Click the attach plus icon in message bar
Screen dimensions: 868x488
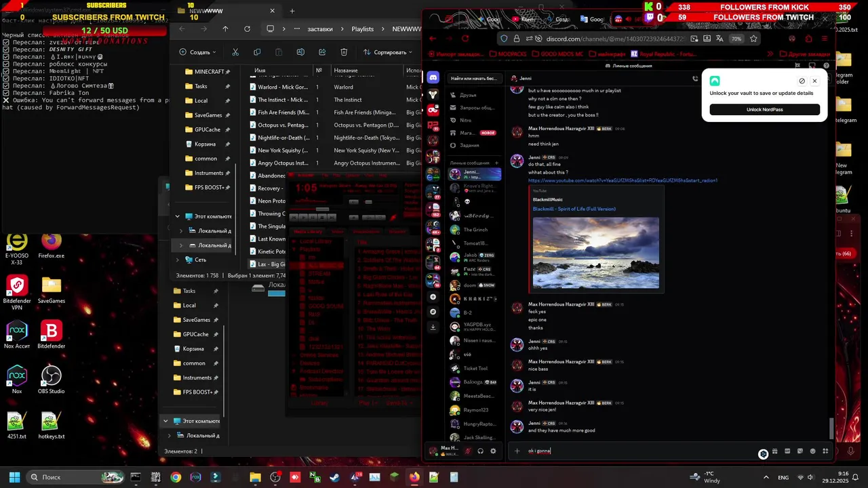coord(517,451)
